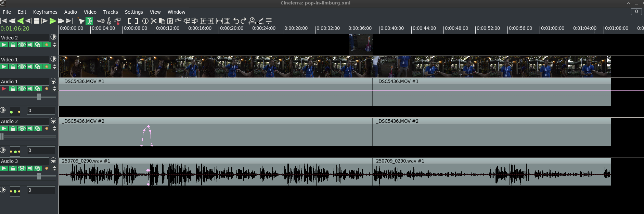Open the Keyframes menu
644x214 pixels.
[x=45, y=12]
